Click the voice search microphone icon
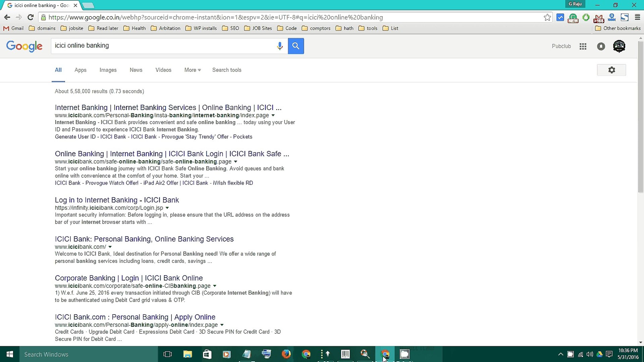Image resolution: width=644 pixels, height=362 pixels. pyautogui.click(x=280, y=46)
